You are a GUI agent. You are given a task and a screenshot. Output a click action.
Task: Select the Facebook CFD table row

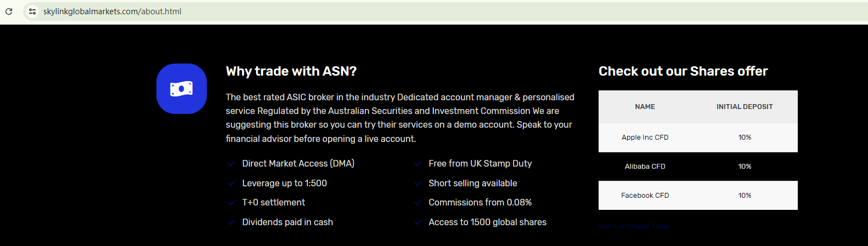645,196
